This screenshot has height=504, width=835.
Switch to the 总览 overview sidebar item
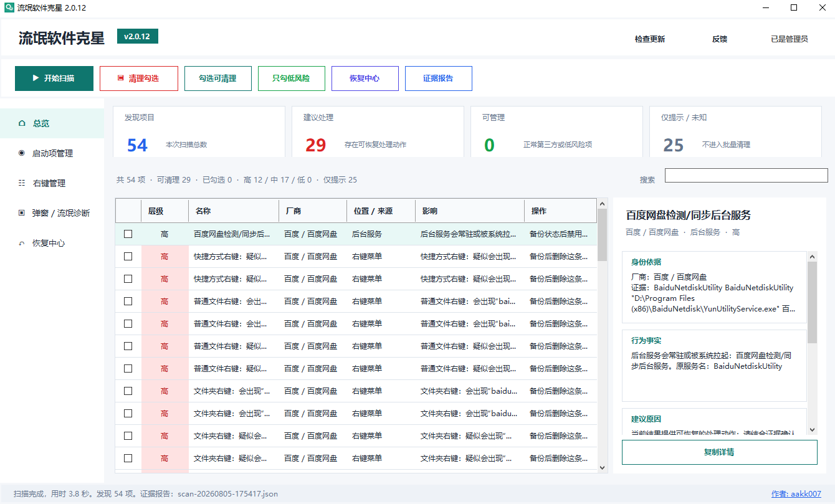click(52, 123)
